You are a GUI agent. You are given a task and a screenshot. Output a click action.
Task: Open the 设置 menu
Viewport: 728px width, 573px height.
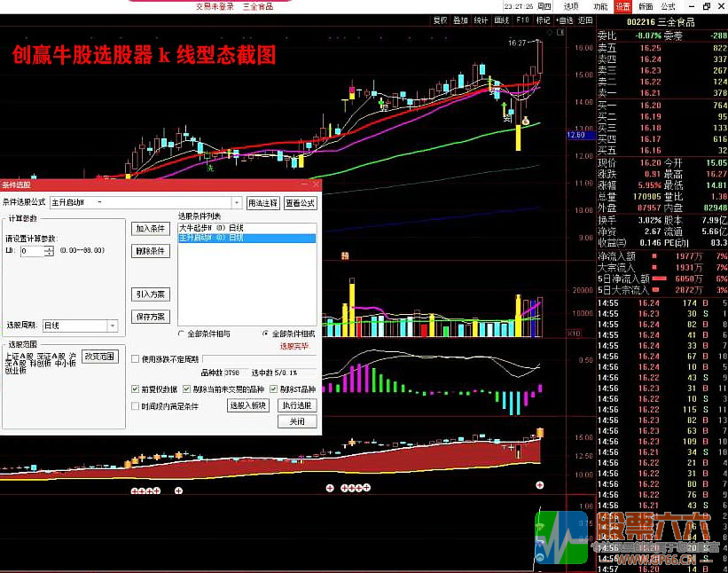(x=623, y=4)
